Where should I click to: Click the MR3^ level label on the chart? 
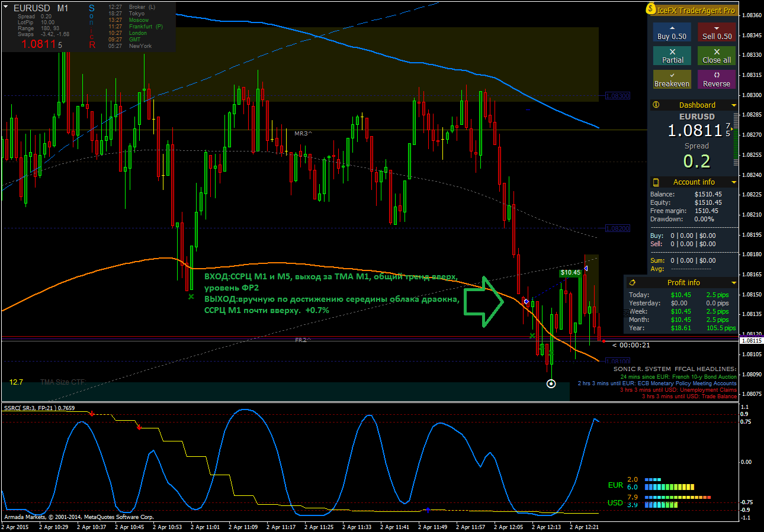tap(303, 134)
